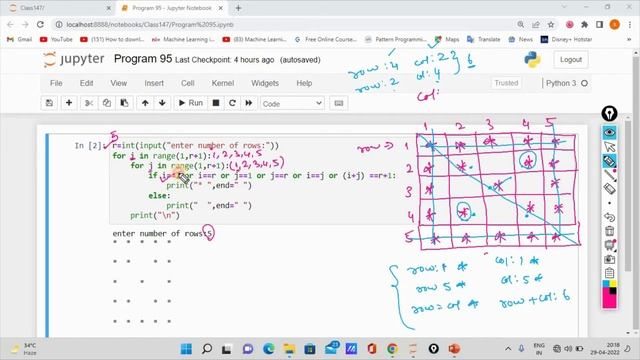
Task: Save and checkpoint the notebook
Action: tap(49, 103)
